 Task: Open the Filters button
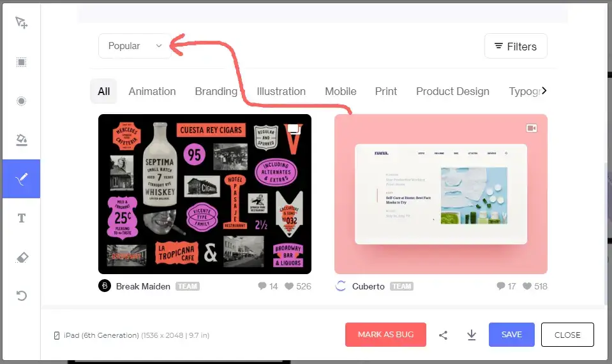click(515, 46)
